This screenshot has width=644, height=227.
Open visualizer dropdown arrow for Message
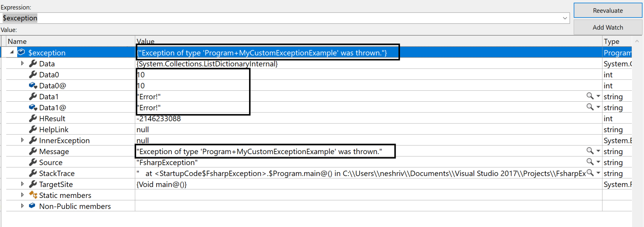(x=598, y=151)
